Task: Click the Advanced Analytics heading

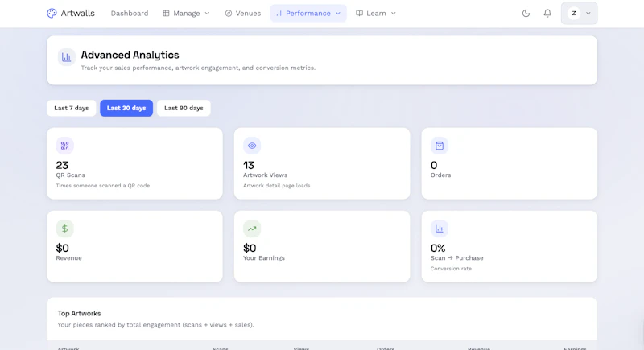Action: click(x=130, y=55)
